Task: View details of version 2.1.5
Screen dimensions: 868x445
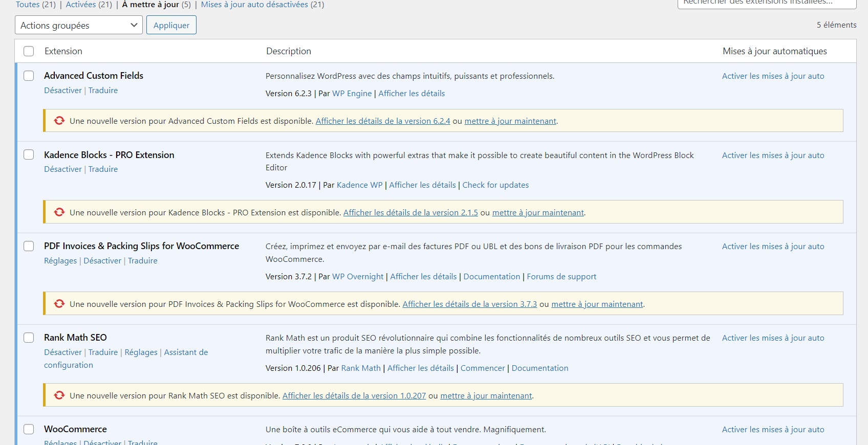Action: point(410,212)
